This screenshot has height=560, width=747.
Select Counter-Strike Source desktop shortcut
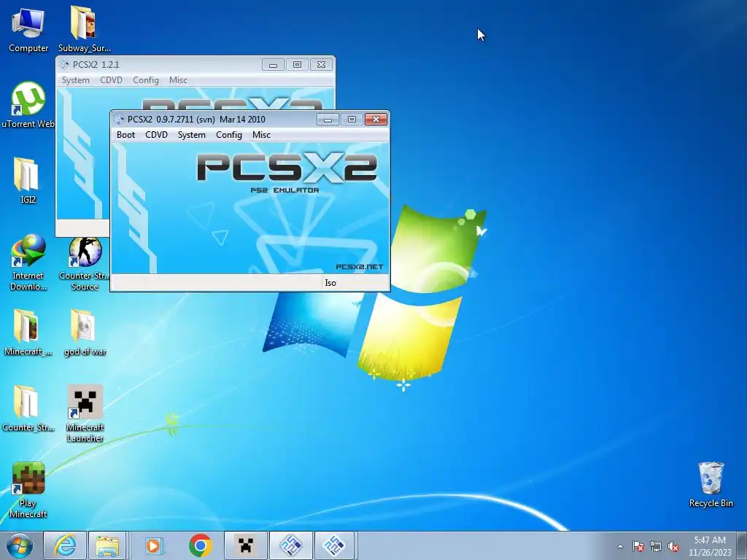[x=85, y=262]
